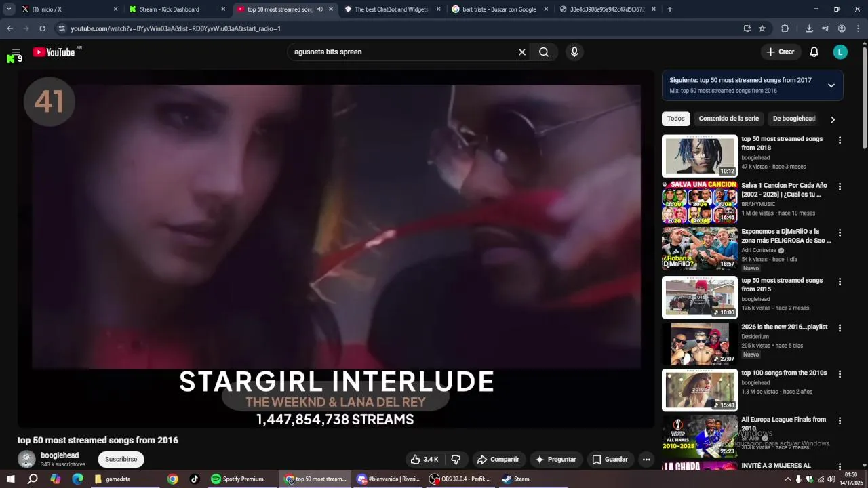The height and width of the screenshot is (488, 868).
Task: Open OBS 32.0.4 from the taskbar
Action: pos(460,479)
